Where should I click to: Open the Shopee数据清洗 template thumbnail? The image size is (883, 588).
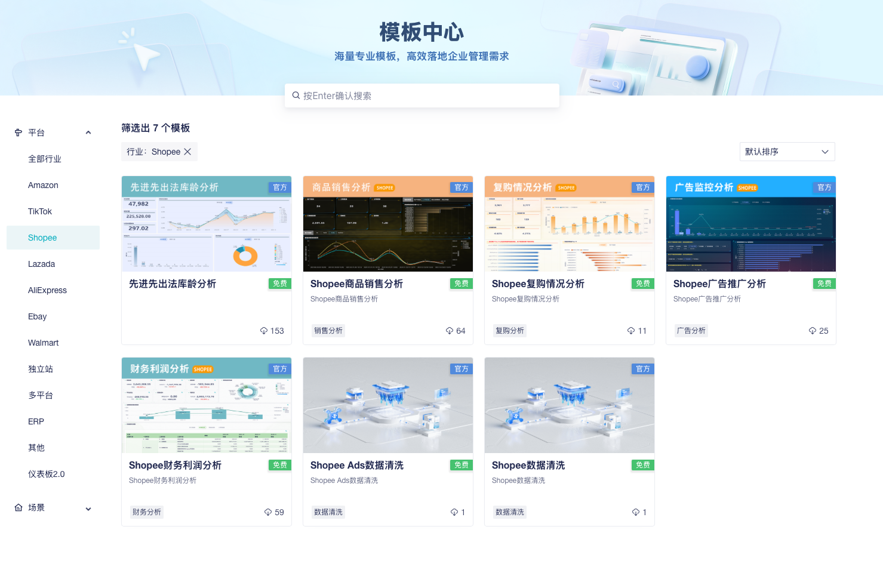pos(569,405)
